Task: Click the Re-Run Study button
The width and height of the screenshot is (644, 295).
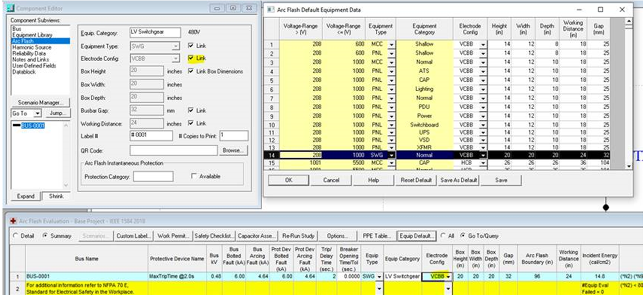Action: point(298,236)
